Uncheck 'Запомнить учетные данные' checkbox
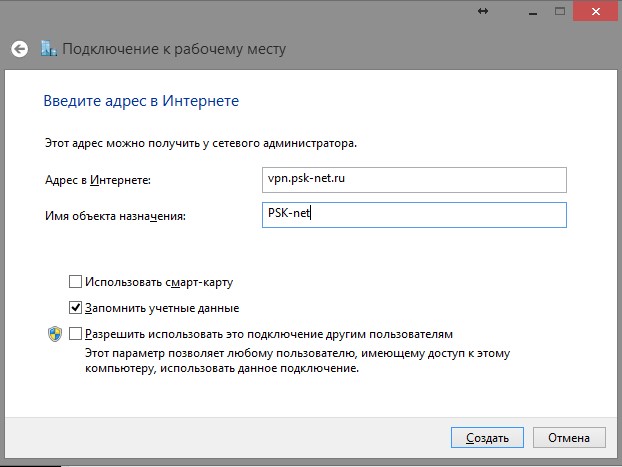Image resolution: width=622 pixels, height=467 pixels. [75, 307]
